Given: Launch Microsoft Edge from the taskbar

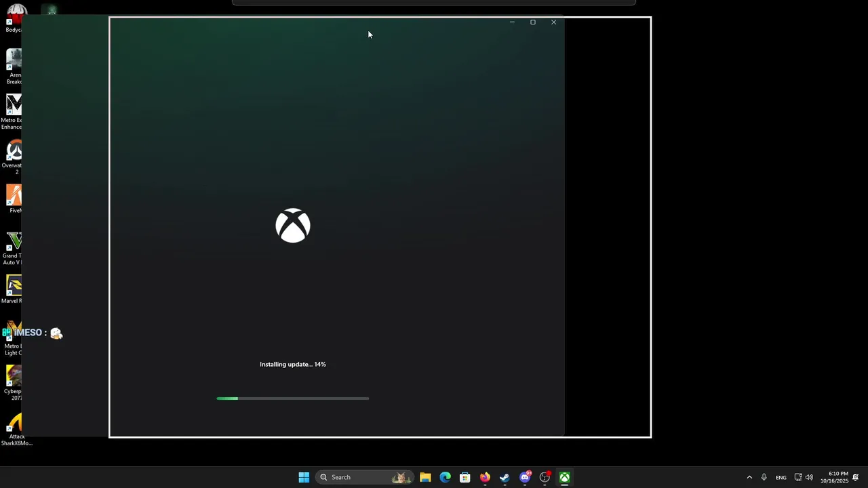Looking at the screenshot, I should point(445,477).
